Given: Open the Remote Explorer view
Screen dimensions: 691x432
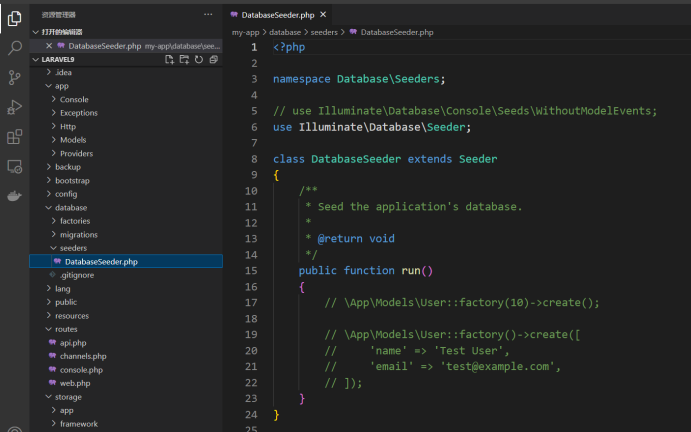Looking at the screenshot, I should click(x=14, y=166).
